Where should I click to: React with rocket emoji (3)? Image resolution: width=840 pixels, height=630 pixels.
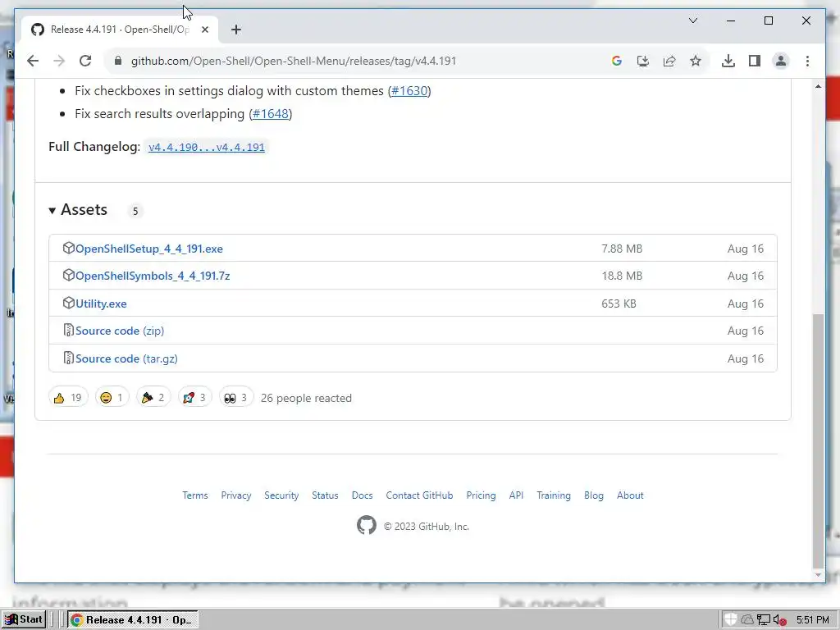tap(194, 398)
